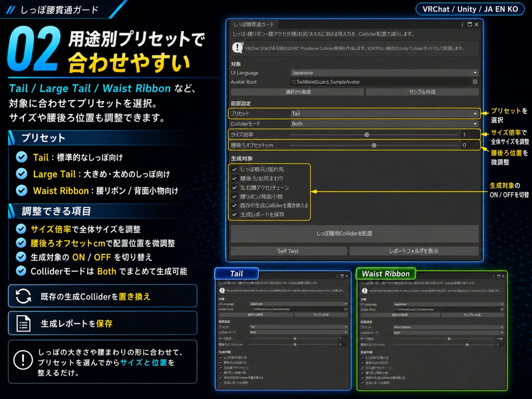Screen dimensions: 532x399
Task: Click the 選択から取得 button in main window
Action: click(297, 92)
